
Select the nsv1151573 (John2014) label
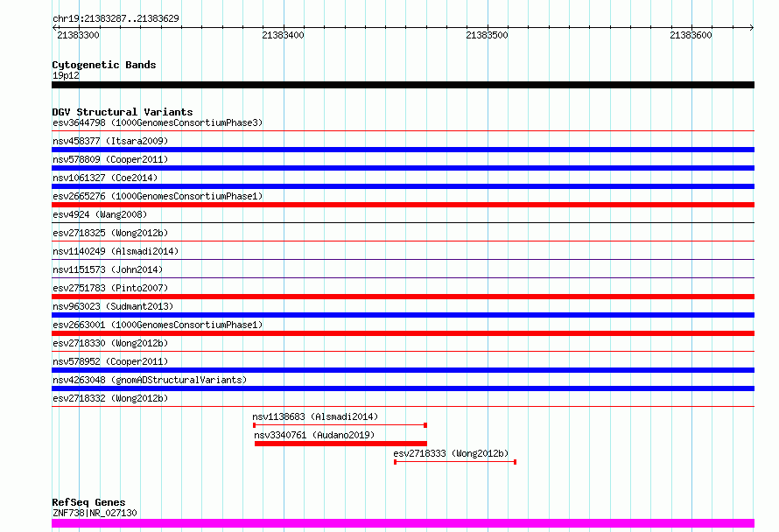pyautogui.click(x=108, y=269)
